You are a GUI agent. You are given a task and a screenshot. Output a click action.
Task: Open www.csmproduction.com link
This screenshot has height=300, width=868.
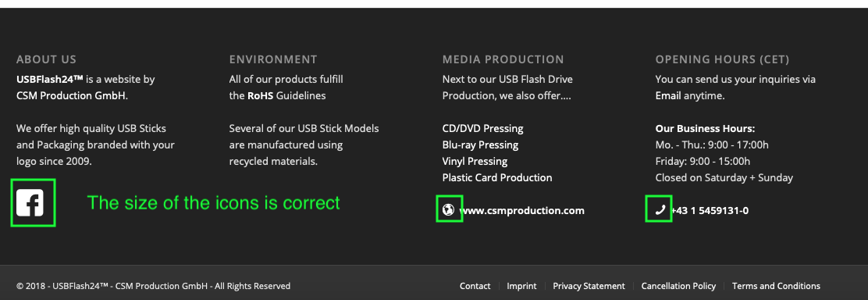(x=521, y=211)
